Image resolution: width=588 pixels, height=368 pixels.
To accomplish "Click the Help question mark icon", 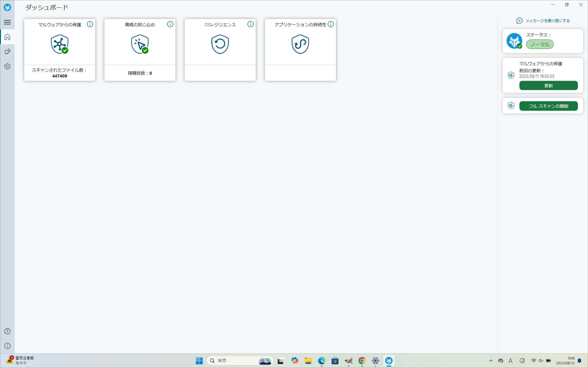I will click(7, 331).
